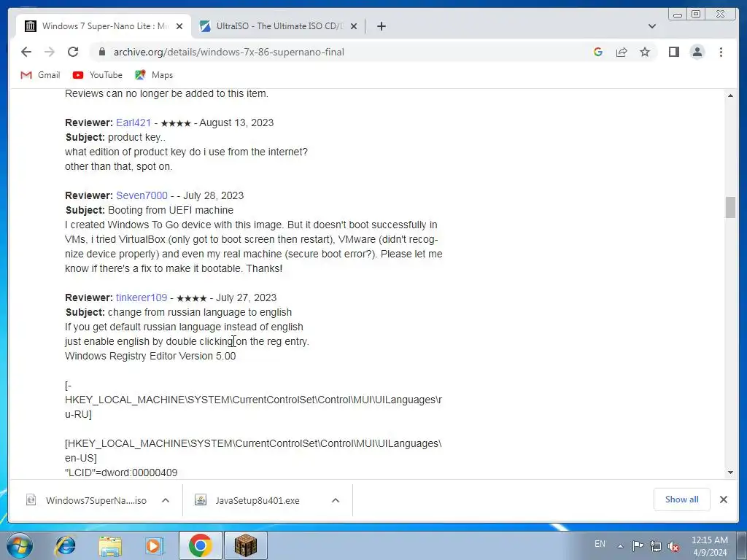Click the network tray icon

[656, 546]
